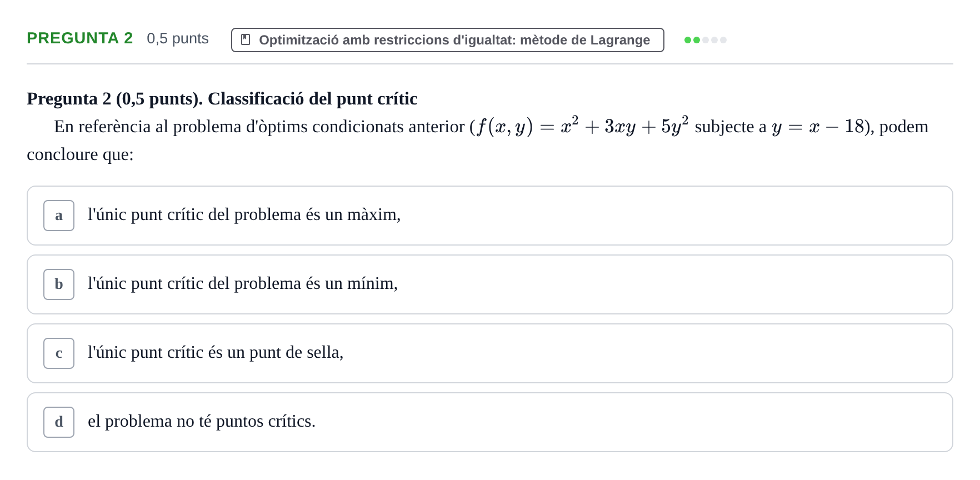Click the bold question title 'Classificació del punt crític'

pyautogui.click(x=312, y=98)
